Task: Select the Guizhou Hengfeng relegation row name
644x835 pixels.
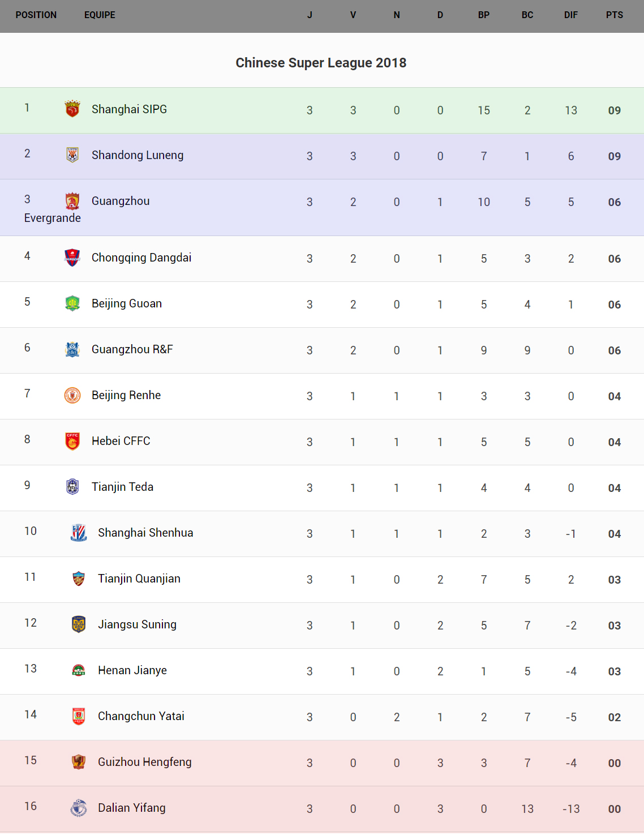Action: (144, 762)
